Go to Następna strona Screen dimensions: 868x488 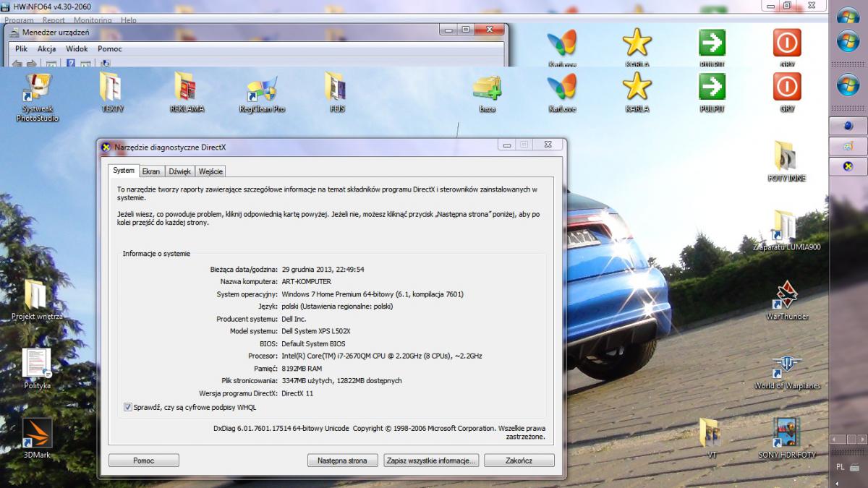pos(342,461)
